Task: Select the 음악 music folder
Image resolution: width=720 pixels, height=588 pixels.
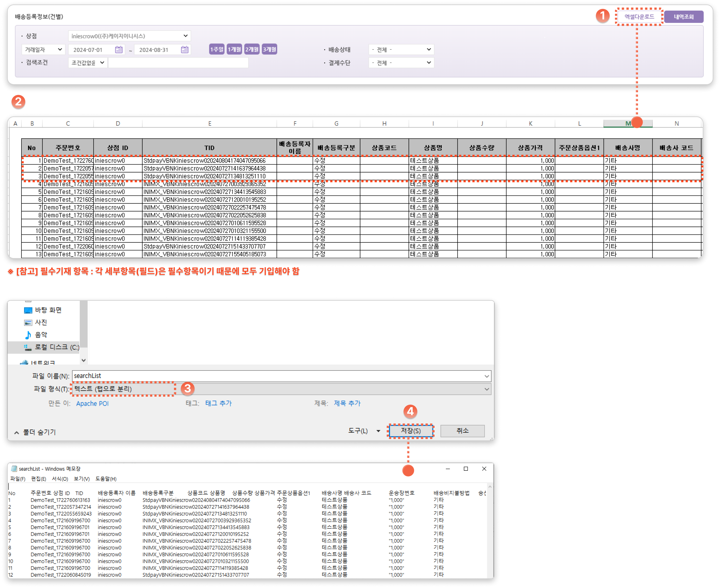Action: pos(35,335)
